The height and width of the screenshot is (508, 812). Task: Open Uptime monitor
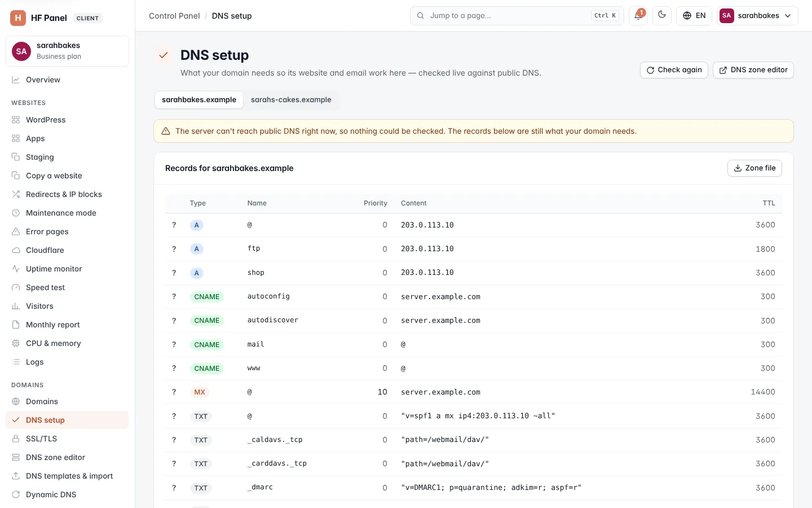pos(67,269)
